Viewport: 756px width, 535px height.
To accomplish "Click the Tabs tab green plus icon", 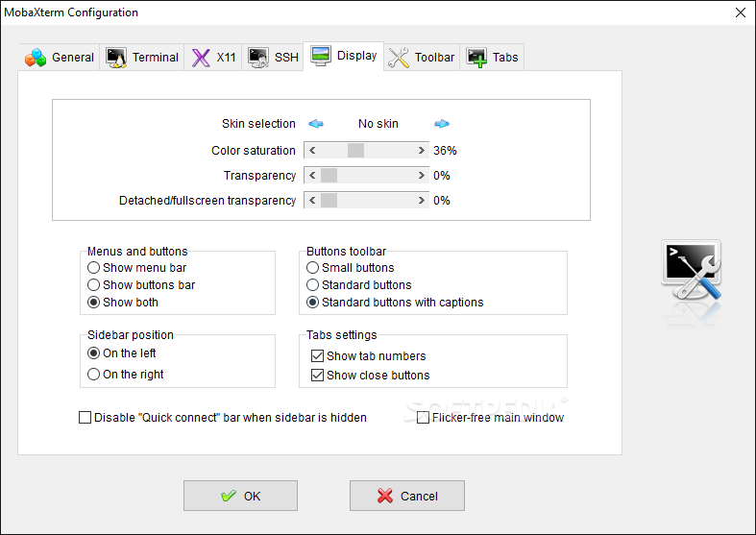I will (476, 58).
